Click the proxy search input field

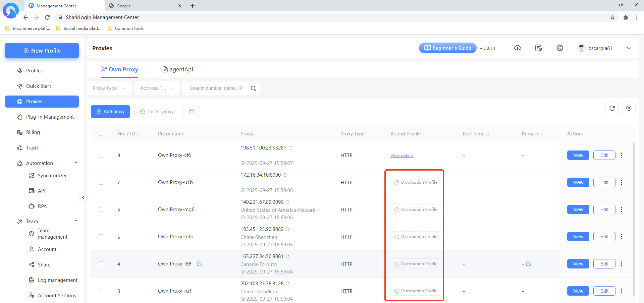pos(216,88)
